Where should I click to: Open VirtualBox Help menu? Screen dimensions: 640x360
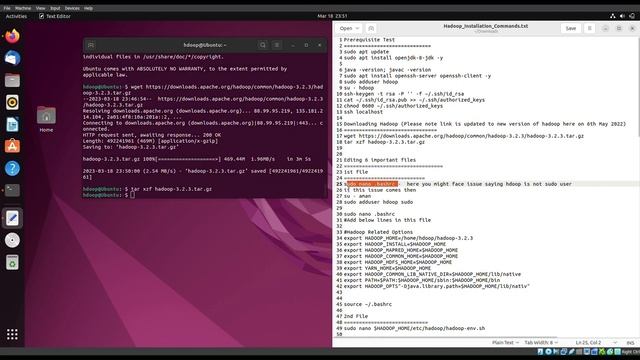click(88, 8)
